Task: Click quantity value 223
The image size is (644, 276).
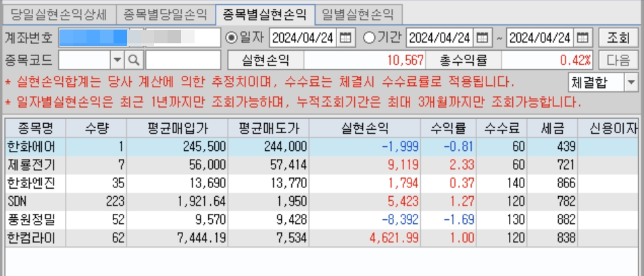Action: pyautogui.click(x=115, y=202)
